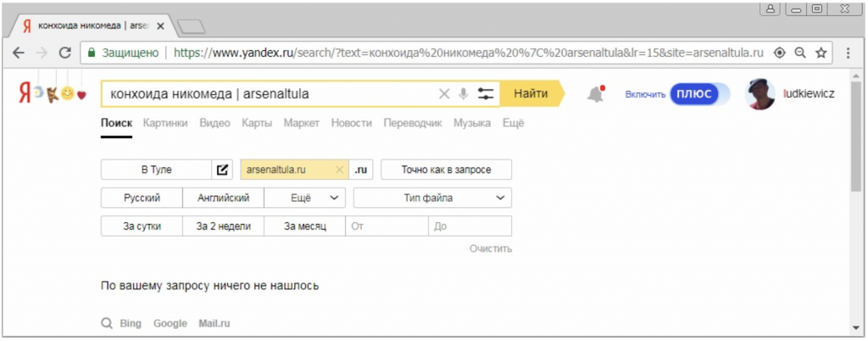868x341 pixels.
Task: Expand the Ещё languages dropdown
Action: 305,198
